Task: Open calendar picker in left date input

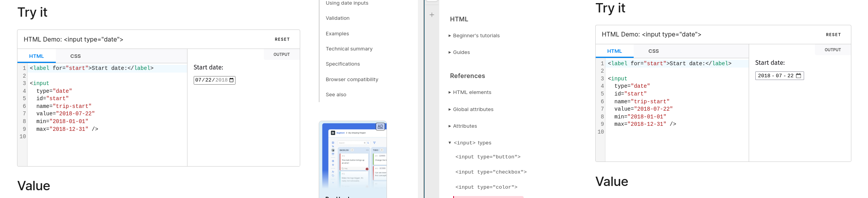Action: click(232, 80)
